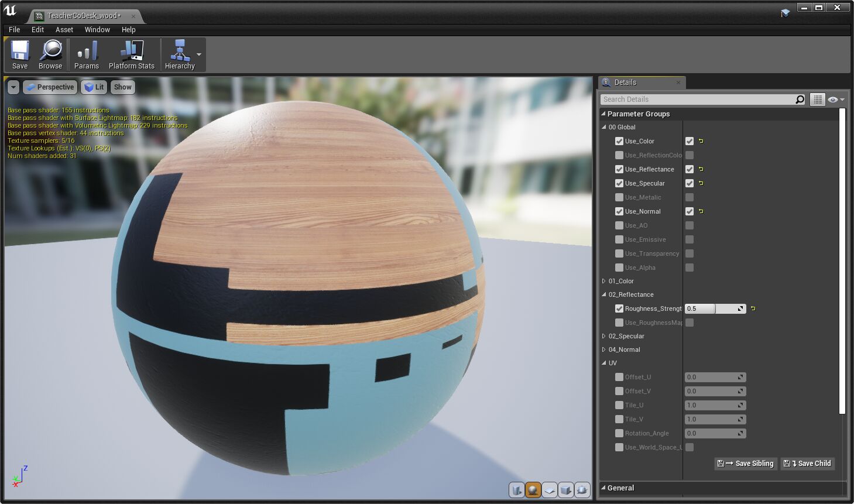Viewport: 854px width, 504px height.
Task: Enable the Use_Emissive override checkbox
Action: [619, 239]
